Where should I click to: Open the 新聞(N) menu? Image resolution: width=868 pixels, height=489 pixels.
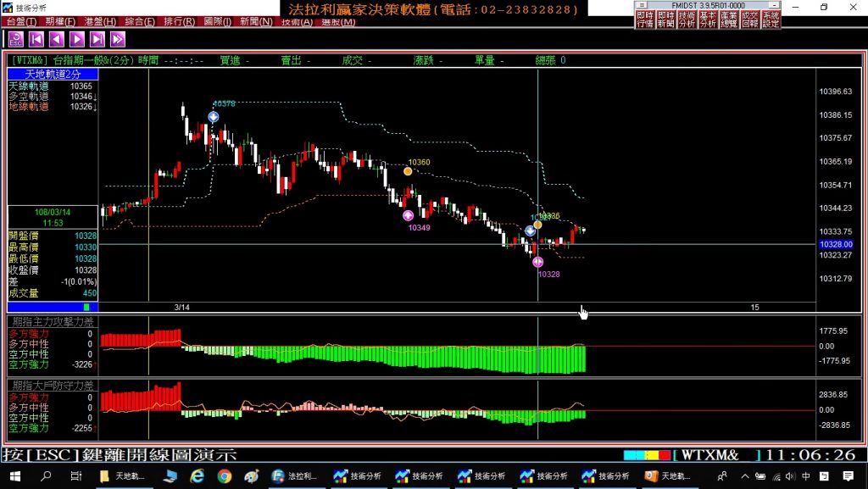256,21
